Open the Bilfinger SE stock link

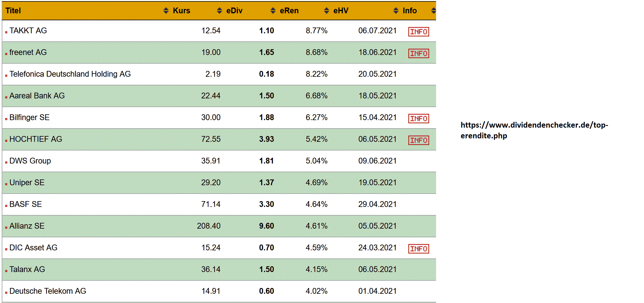[x=29, y=117]
